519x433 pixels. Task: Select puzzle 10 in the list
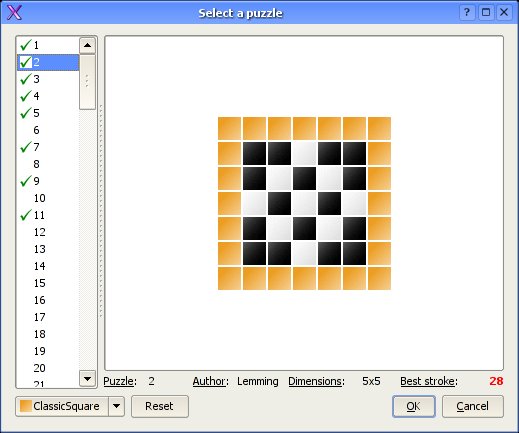48,198
